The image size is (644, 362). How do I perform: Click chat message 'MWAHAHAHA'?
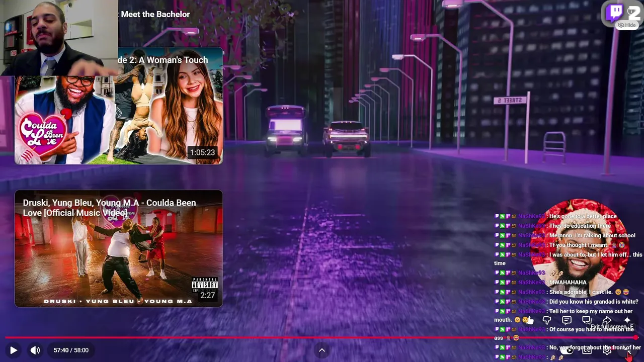568,283
